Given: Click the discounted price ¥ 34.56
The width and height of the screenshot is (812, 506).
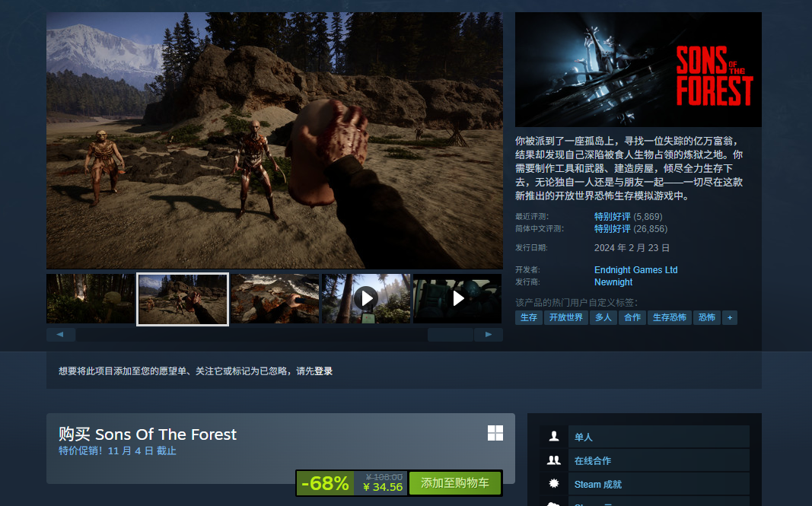Looking at the screenshot, I should coord(383,487).
